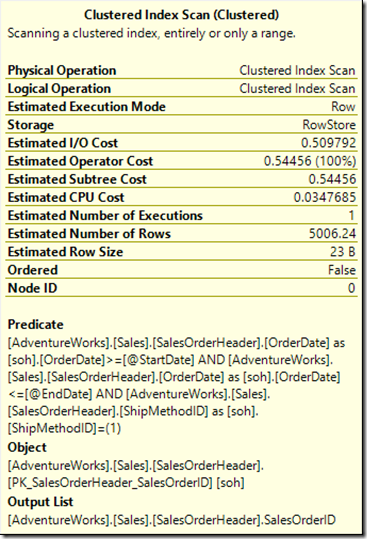Click the Estimated Subtree Cost row

click(x=181, y=179)
